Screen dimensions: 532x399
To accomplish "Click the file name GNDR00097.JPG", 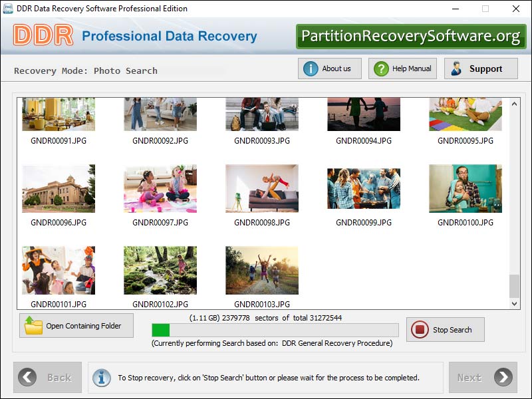I will pyautogui.click(x=160, y=223).
